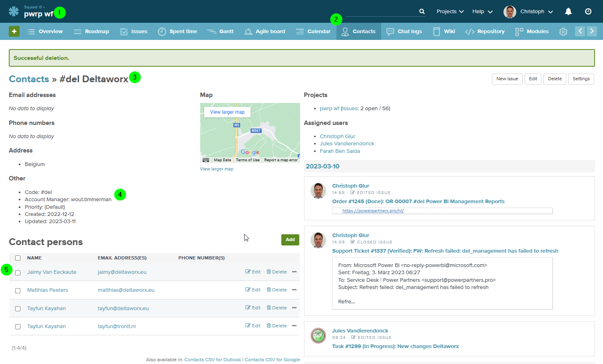Open Farah Ben Saida user link
Screen dimensions: 603x364
point(340,151)
